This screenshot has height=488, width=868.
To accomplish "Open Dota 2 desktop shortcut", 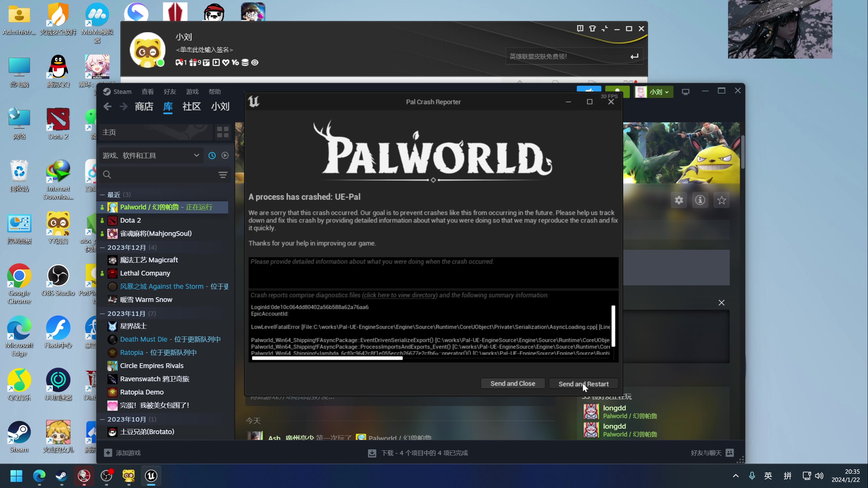I will [x=58, y=124].
